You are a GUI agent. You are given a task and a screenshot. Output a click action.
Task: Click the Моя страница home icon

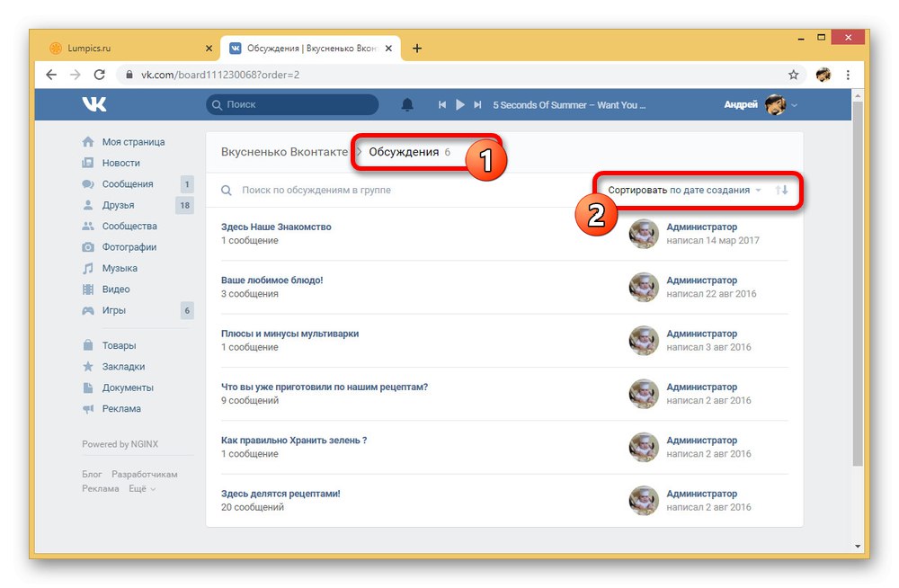pos(88,142)
